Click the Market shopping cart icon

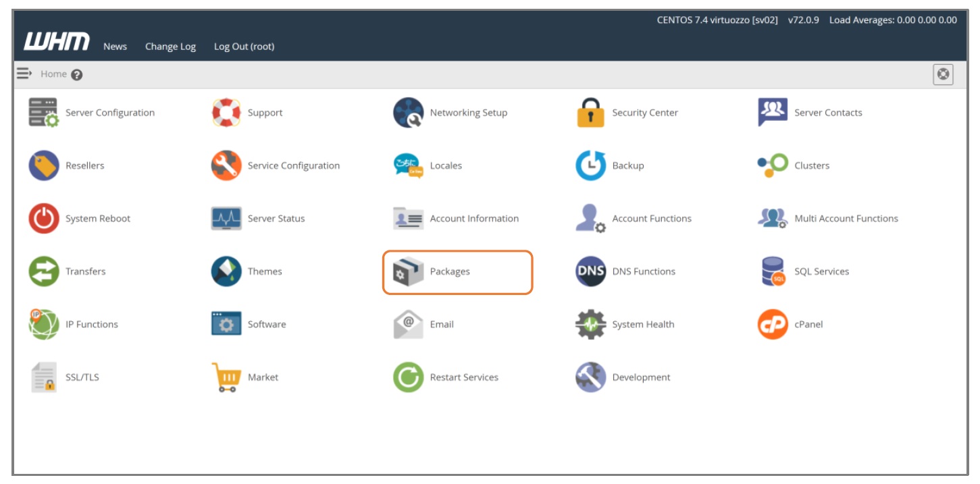[226, 377]
